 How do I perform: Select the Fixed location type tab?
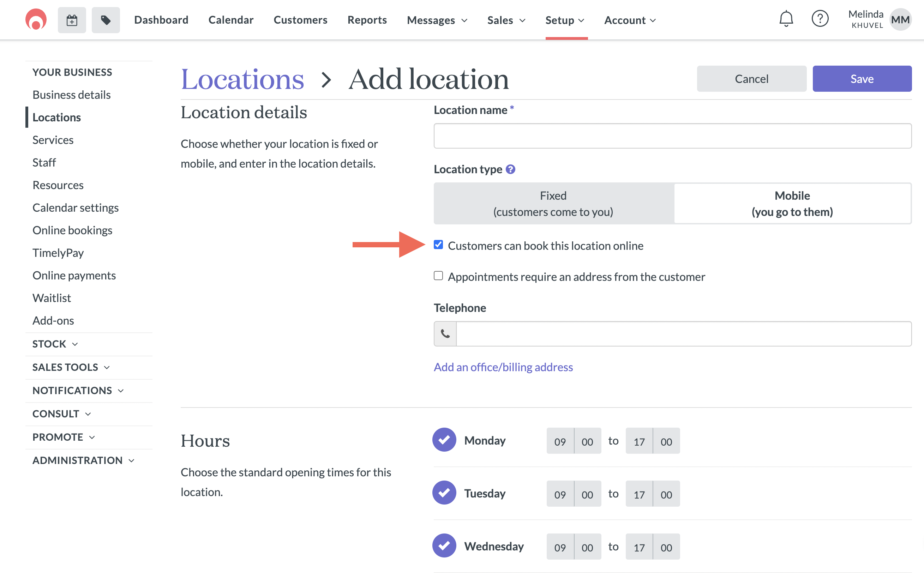pos(553,204)
